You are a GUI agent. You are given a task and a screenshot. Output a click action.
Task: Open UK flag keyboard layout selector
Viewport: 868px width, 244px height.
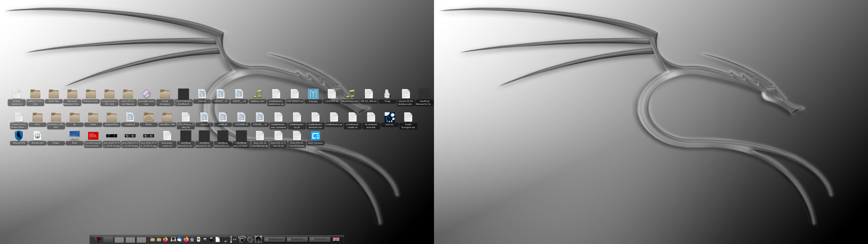[336, 239]
